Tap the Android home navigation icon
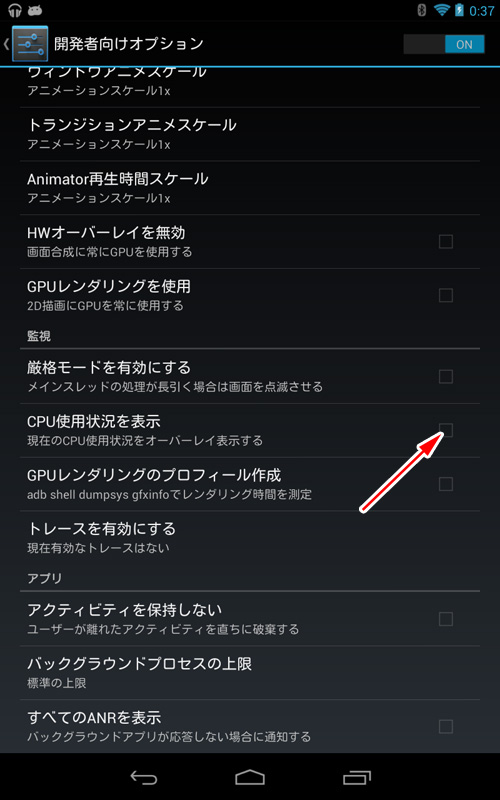 point(250,777)
